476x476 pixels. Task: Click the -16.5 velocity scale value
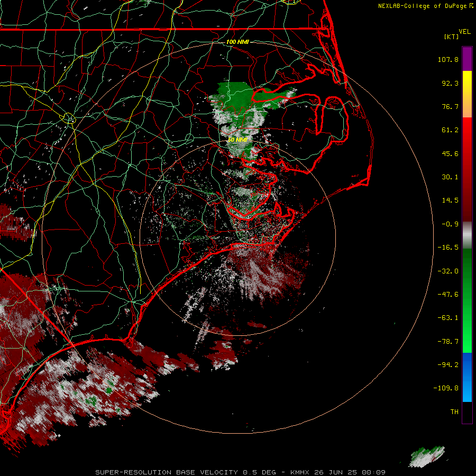[448, 248]
